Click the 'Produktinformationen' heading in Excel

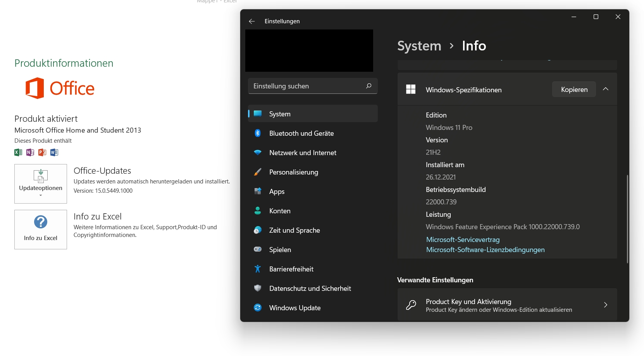[x=64, y=63]
